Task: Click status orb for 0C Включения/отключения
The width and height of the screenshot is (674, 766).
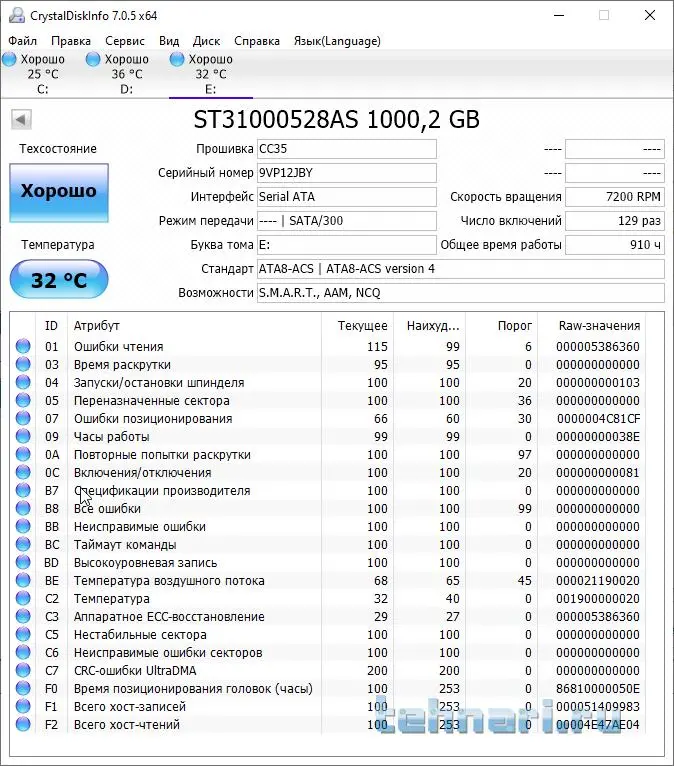Action: point(23,472)
